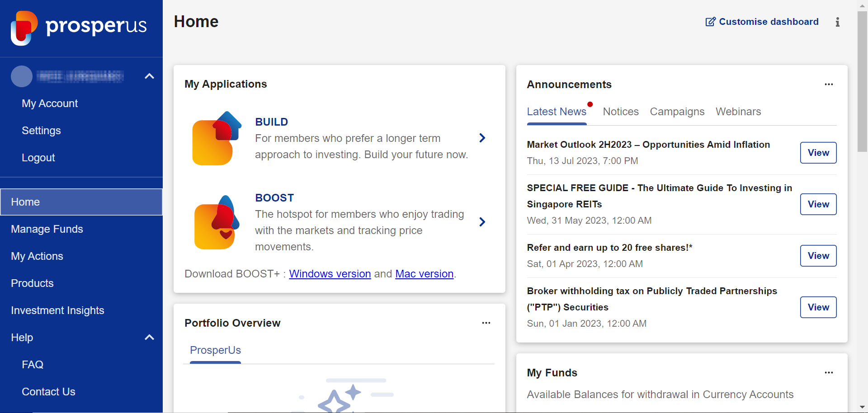Download BOOST+ Mac version

click(425, 274)
